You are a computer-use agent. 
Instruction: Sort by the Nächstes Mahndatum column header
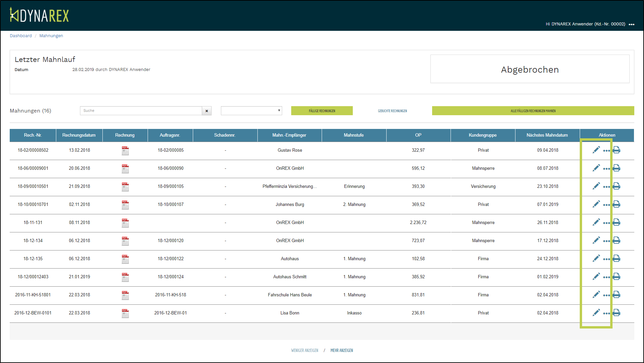[x=547, y=135]
